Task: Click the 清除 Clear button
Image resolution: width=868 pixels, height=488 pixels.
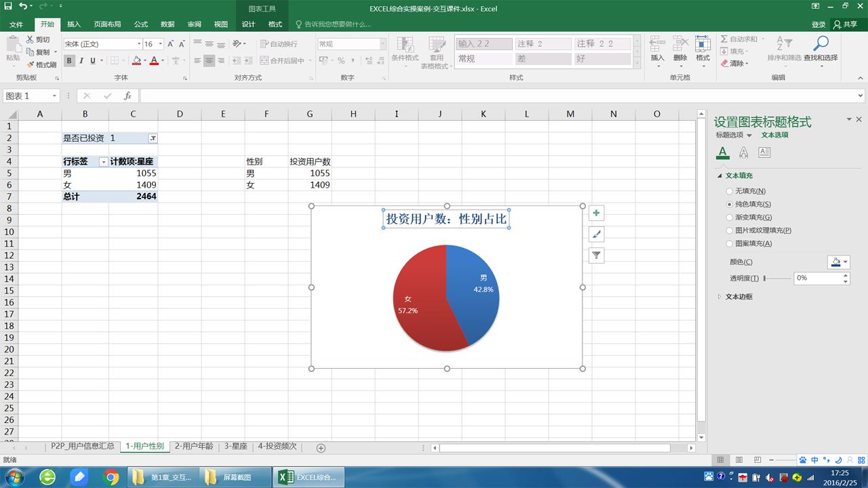Action: pos(734,64)
